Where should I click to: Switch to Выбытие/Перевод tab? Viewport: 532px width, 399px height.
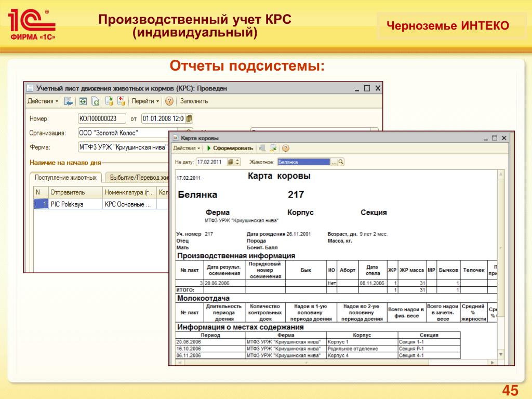point(137,178)
